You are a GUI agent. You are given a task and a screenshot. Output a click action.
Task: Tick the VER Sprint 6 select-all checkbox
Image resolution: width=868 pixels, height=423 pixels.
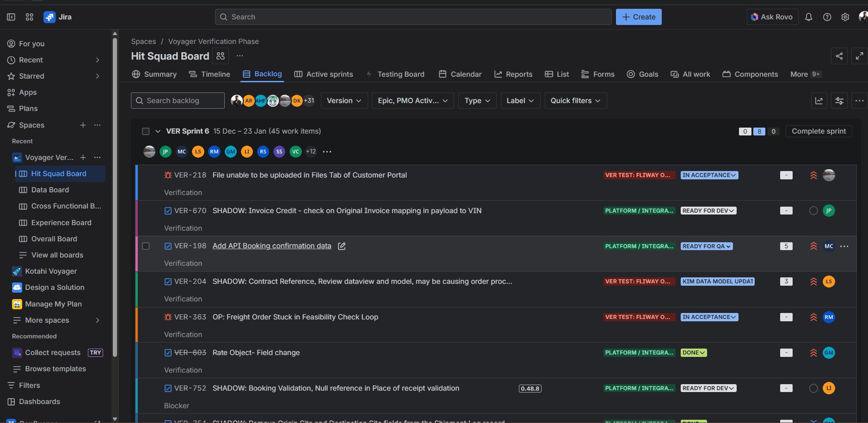pyautogui.click(x=146, y=131)
